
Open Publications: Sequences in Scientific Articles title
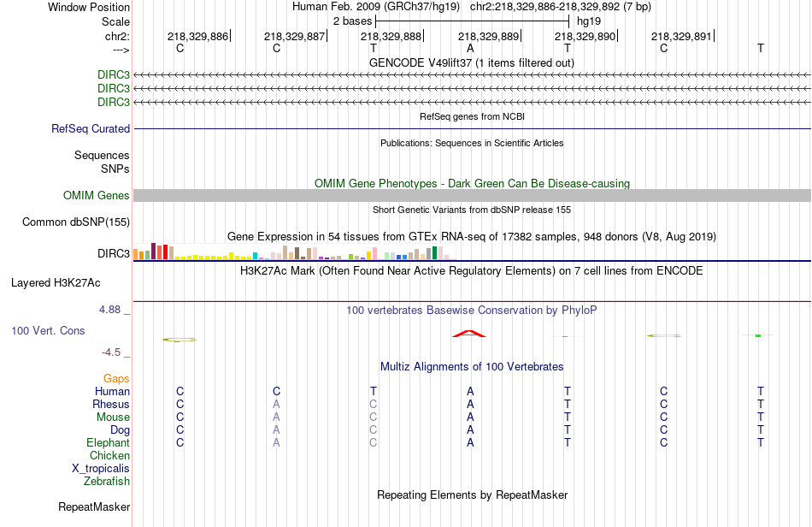[472, 143]
